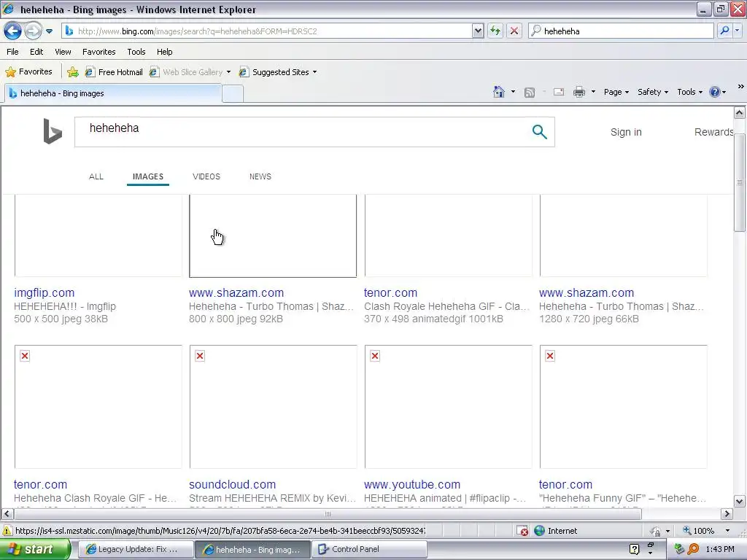The image size is (747, 560).
Task: Open the recent pages dropdown beside Forward
Action: 49,31
